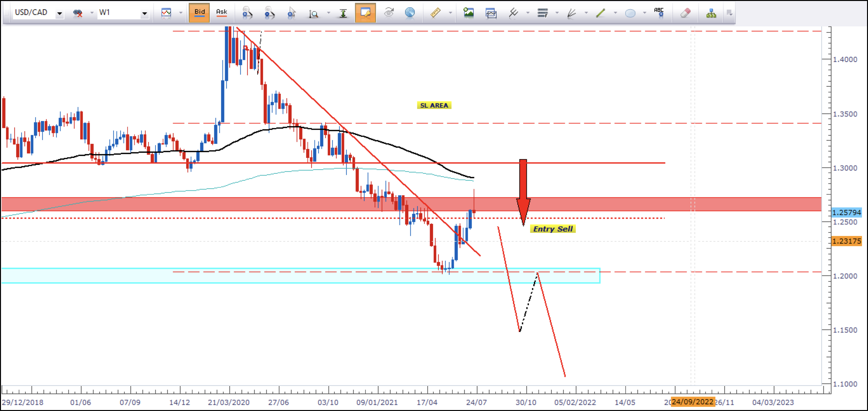
Task: Expand the Fibonacci levels tool dropdown arrow
Action: pyautogui.click(x=557, y=13)
